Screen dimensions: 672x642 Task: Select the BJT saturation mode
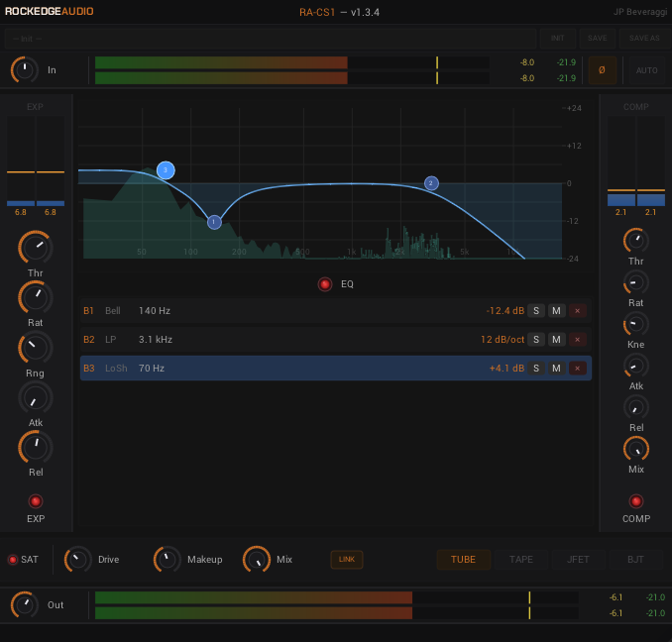tap(635, 560)
